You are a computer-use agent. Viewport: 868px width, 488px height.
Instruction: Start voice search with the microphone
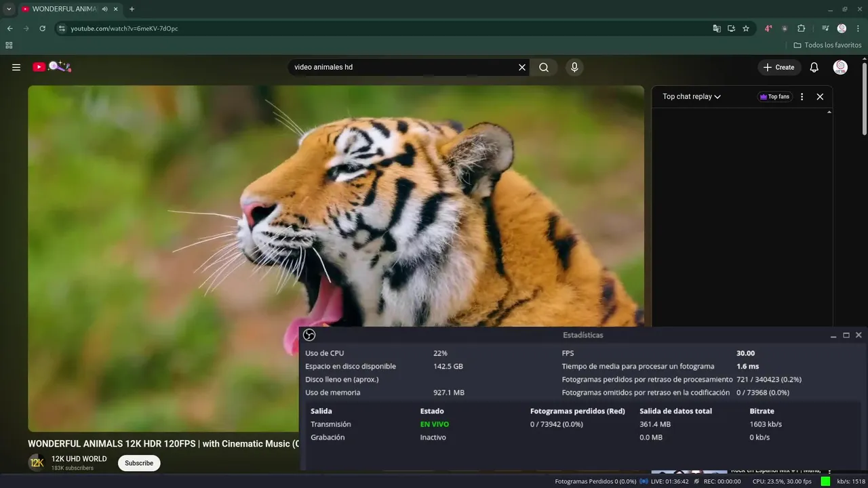574,67
